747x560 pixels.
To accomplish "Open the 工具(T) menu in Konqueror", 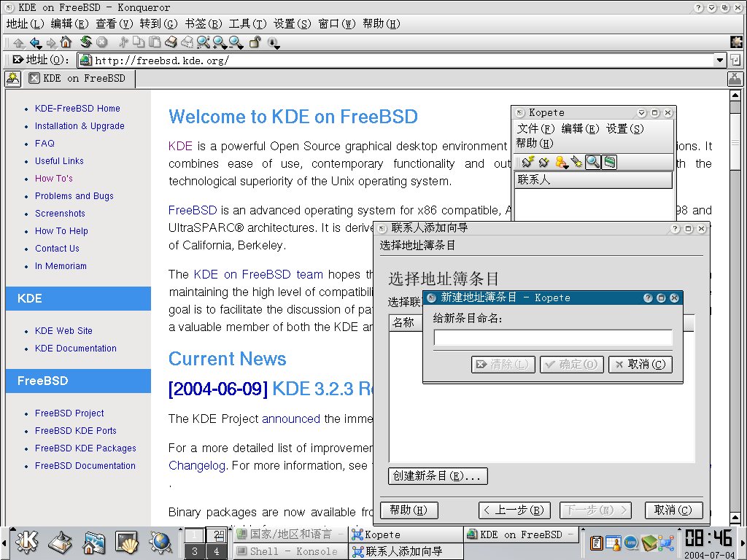I will (248, 24).
